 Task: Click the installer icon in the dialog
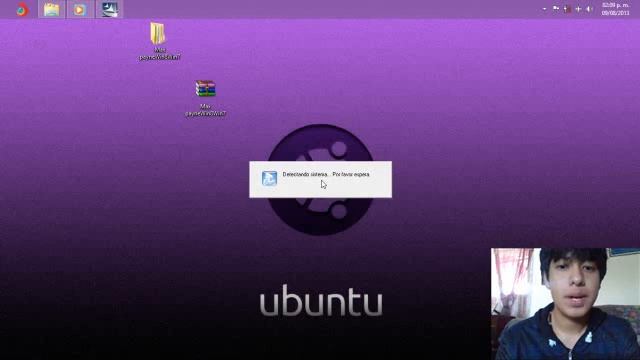tap(269, 178)
